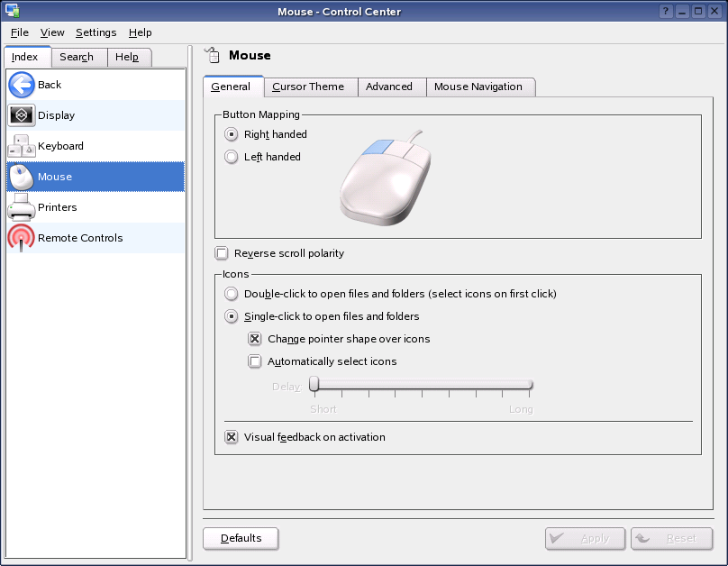Click the splitter handle between sidebar and panel
The image size is (728, 566).
[190, 303]
